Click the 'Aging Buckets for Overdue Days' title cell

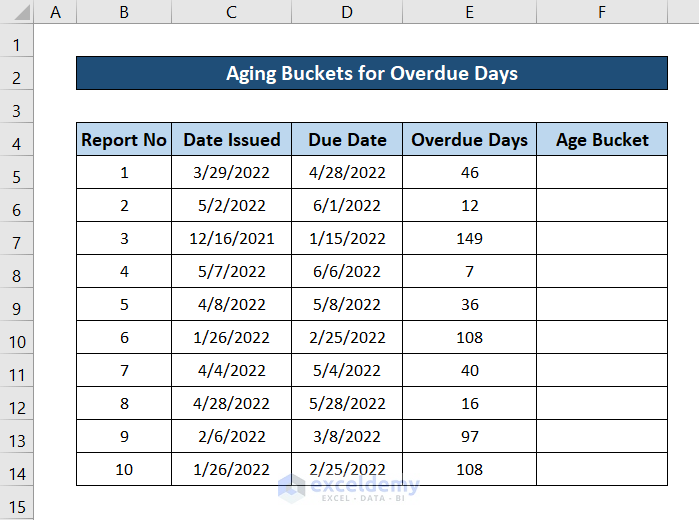point(371,74)
